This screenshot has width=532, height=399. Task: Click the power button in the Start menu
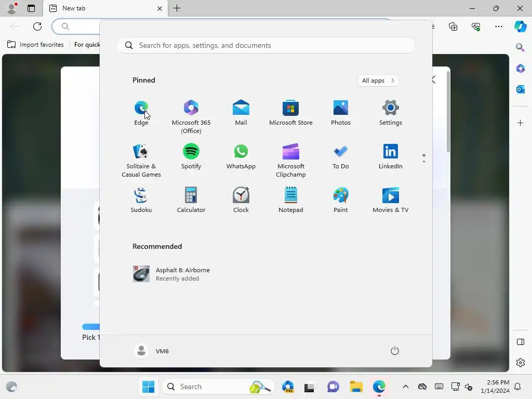tap(395, 351)
